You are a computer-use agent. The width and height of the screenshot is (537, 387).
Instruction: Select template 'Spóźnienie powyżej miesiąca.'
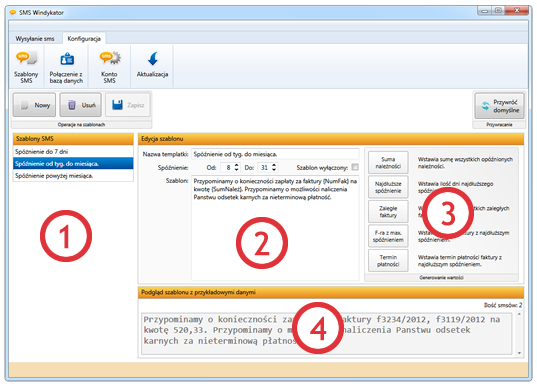click(73, 175)
